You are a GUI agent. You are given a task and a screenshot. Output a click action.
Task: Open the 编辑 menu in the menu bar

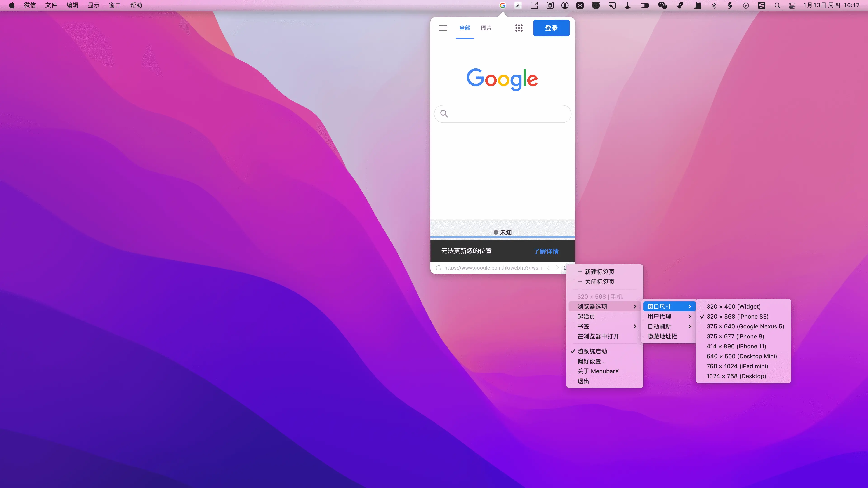pyautogui.click(x=72, y=5)
